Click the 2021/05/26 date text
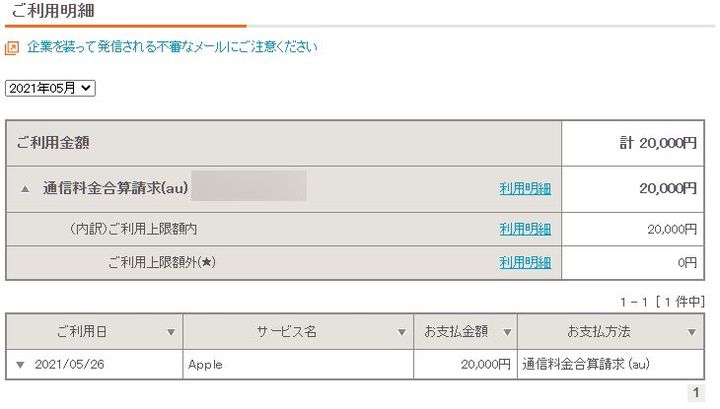 tap(70, 365)
